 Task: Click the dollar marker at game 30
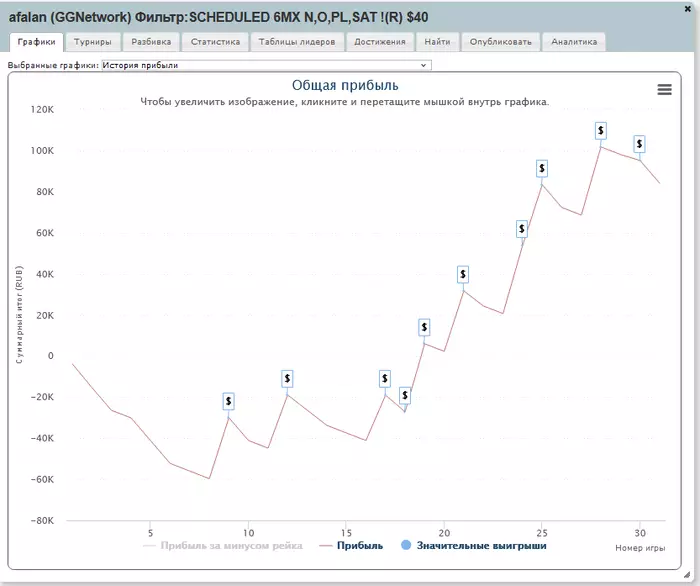639,144
